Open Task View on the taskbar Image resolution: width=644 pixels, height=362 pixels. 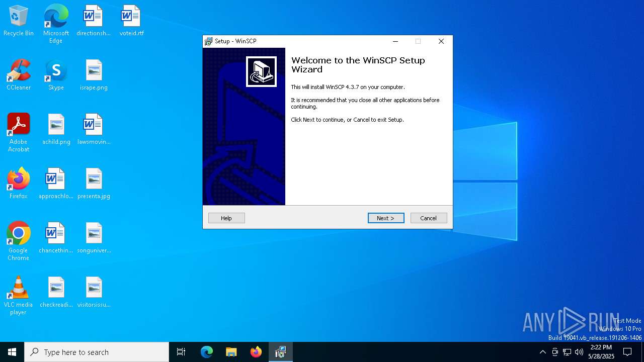181,352
